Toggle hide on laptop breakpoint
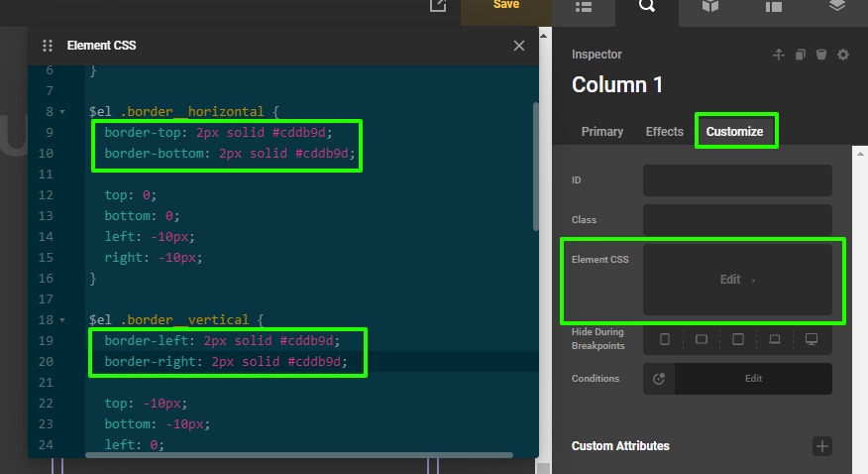This screenshot has height=474, width=868. point(775,339)
